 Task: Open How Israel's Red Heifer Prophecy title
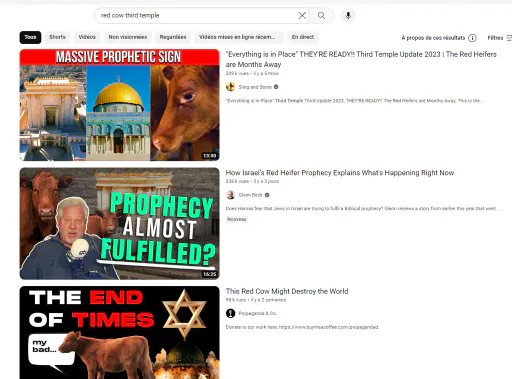(340, 173)
